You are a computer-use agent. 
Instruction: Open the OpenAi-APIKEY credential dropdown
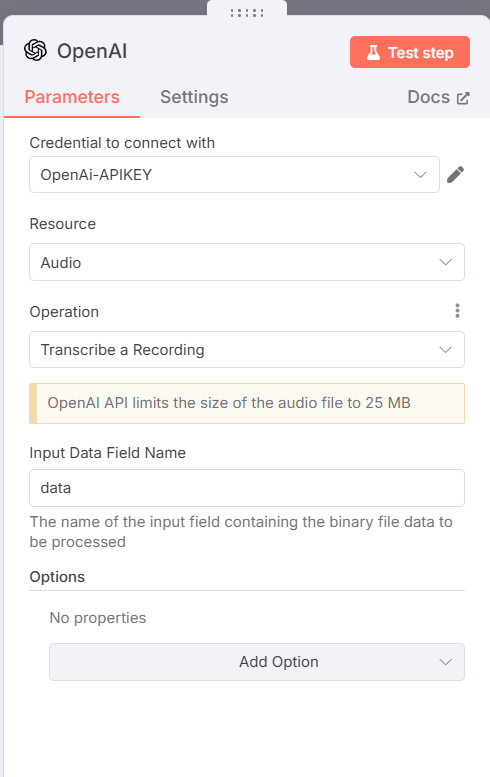pos(234,174)
